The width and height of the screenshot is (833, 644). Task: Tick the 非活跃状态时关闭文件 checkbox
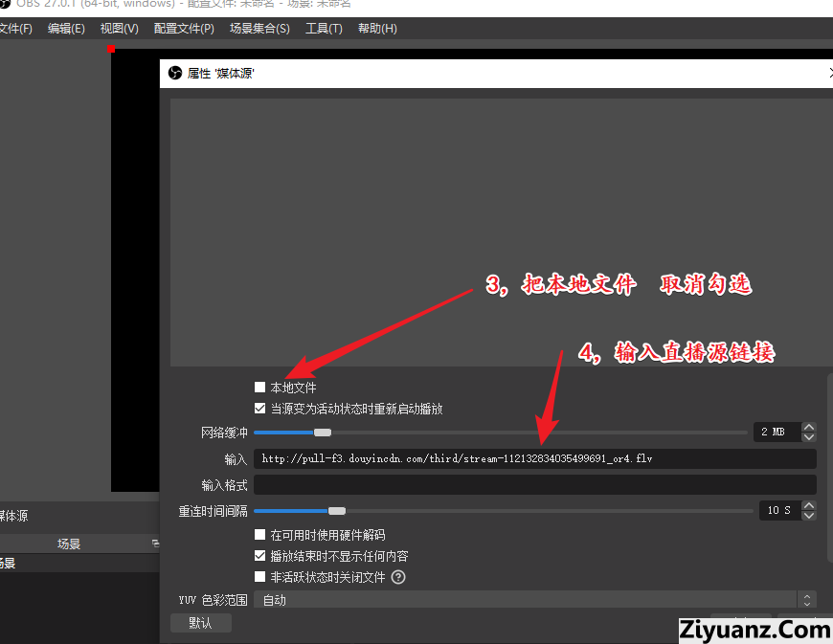click(259, 577)
